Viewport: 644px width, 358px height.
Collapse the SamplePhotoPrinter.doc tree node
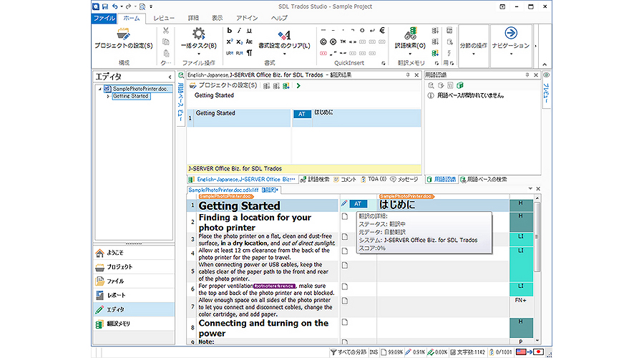(x=99, y=89)
